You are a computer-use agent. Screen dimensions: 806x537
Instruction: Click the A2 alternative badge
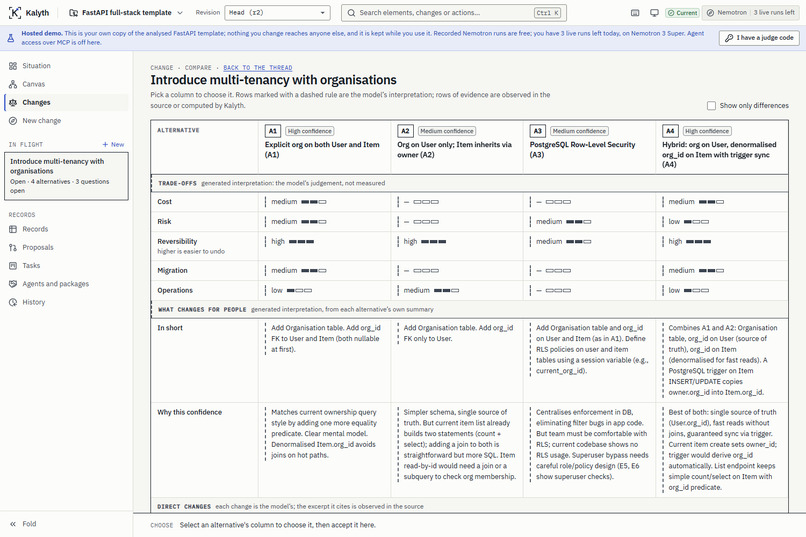tap(405, 131)
